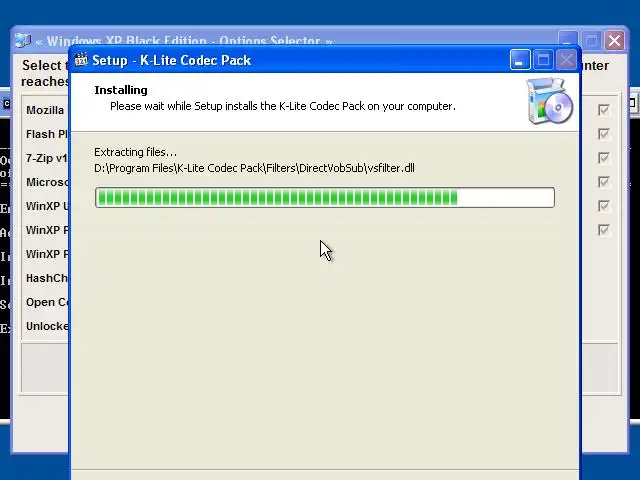
Task: Select the Open C entry in Options Selector
Action: pyautogui.click(x=47, y=302)
